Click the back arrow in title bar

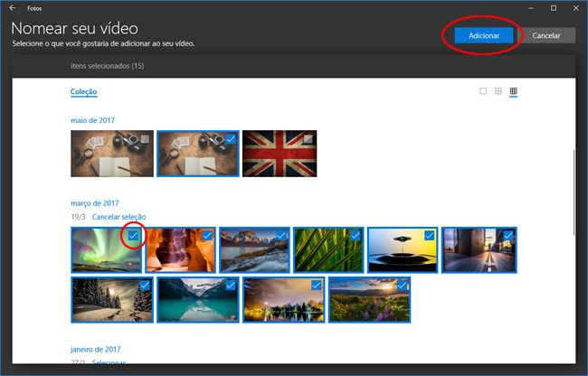pyautogui.click(x=11, y=7)
